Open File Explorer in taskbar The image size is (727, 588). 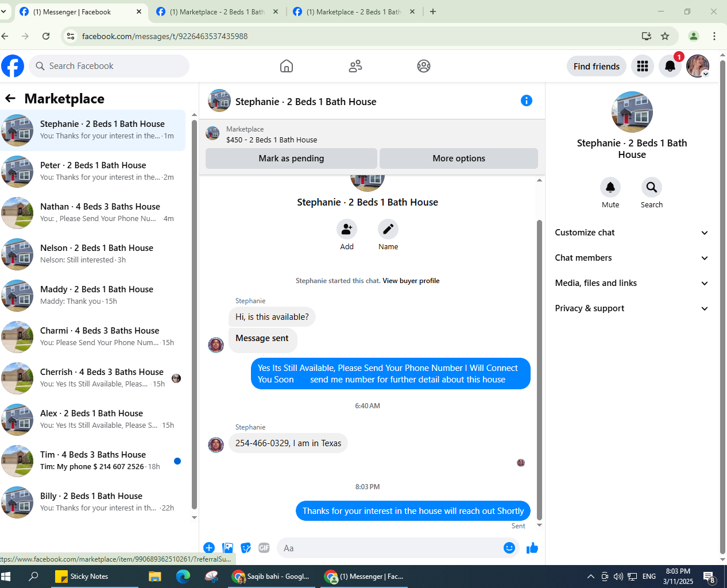point(155,577)
